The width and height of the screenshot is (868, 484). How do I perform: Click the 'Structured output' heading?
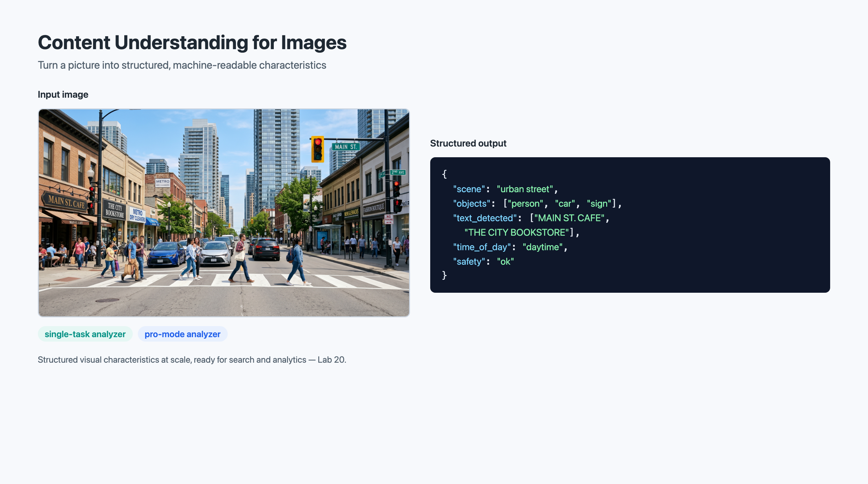468,143
